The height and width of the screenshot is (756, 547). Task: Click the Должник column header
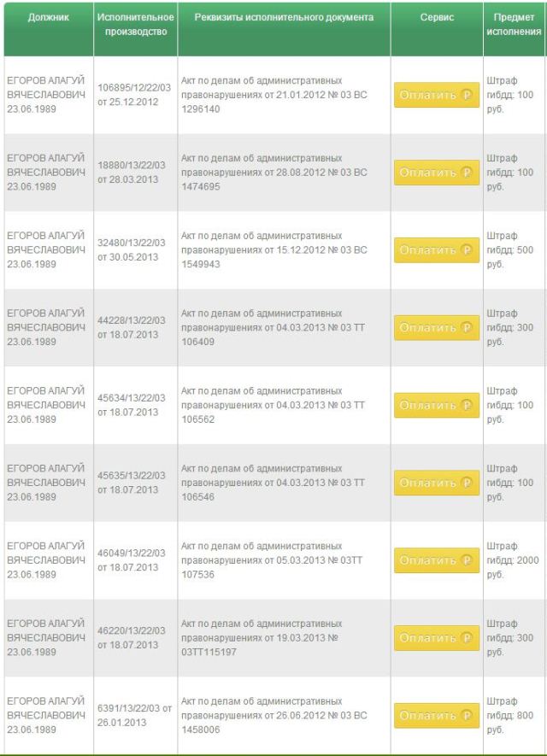[48, 17]
